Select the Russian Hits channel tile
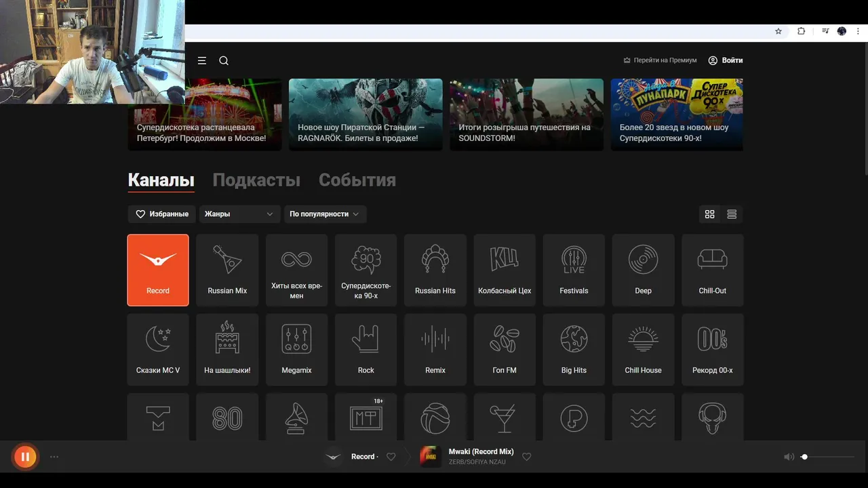The image size is (868, 488). click(x=435, y=270)
